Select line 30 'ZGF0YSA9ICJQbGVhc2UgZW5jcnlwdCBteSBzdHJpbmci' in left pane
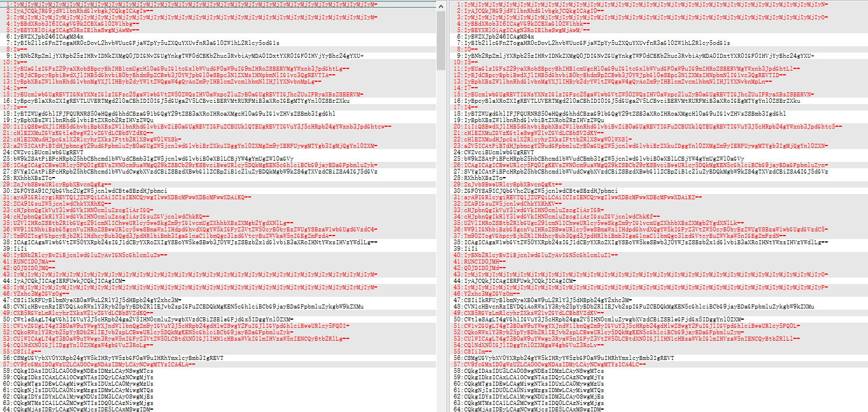868x412 pixels. click(x=90, y=191)
